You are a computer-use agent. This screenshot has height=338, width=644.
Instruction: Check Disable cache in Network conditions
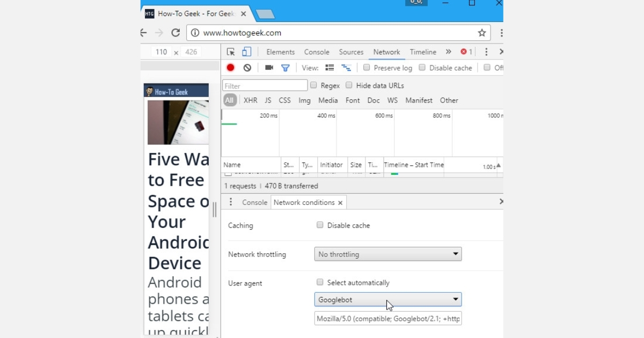[x=319, y=225]
